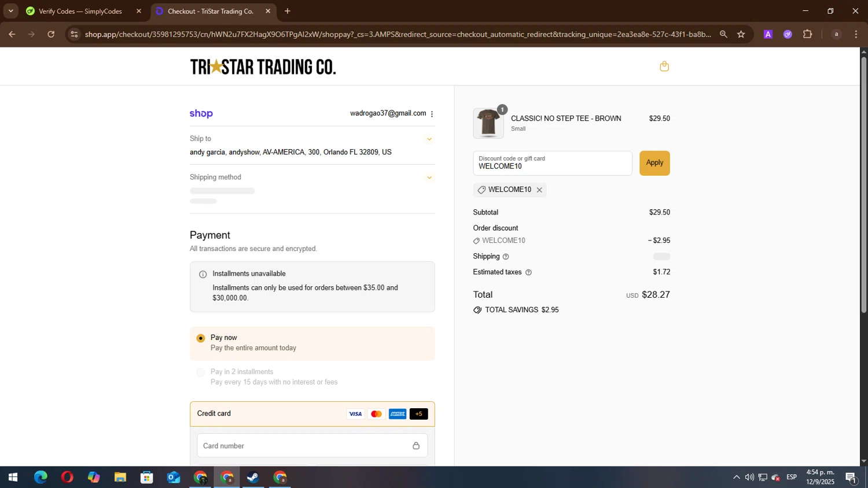Click the shipping address text
The image size is (868, 488).
tap(290, 153)
